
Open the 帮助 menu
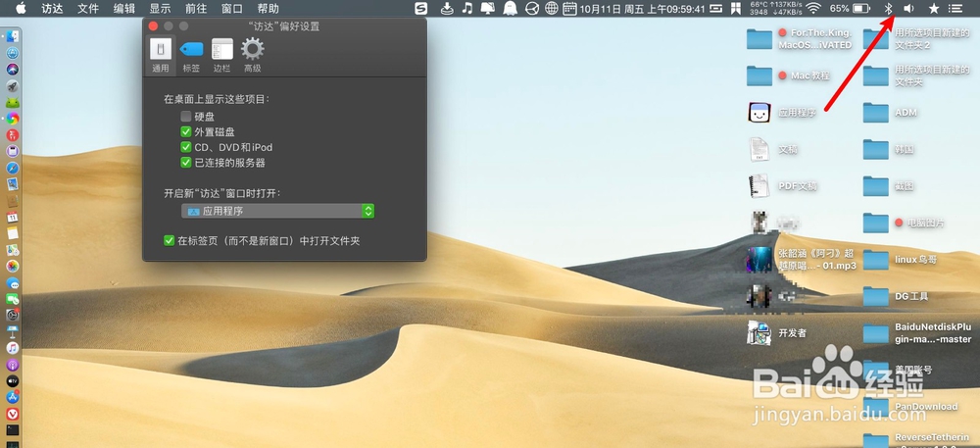[269, 9]
